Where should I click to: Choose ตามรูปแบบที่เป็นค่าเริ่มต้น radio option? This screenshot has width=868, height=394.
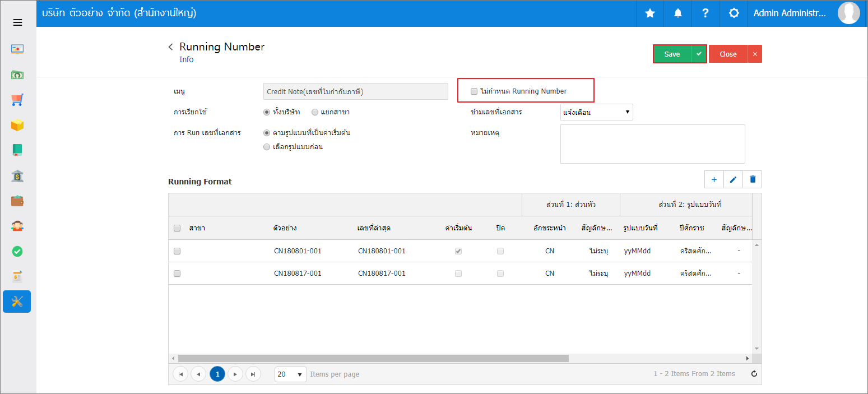(x=267, y=133)
